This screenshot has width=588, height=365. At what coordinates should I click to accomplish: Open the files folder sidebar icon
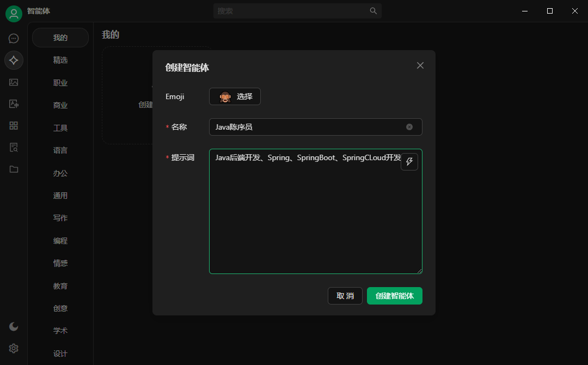14,169
